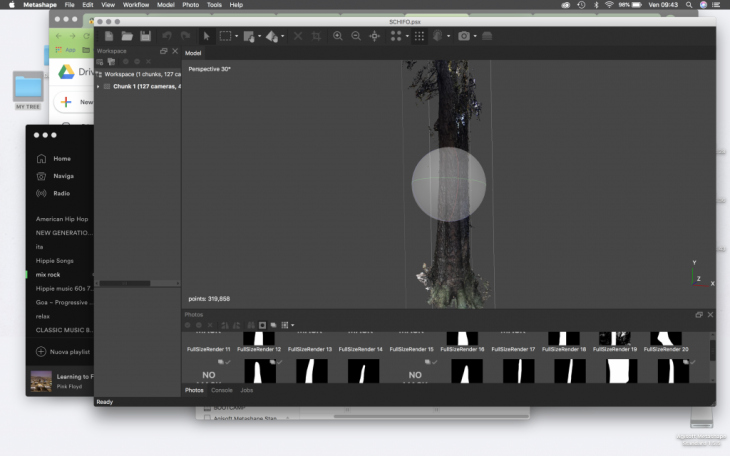Click Add chunk icon in Workspace panel
730x456 pixels.
pos(100,62)
